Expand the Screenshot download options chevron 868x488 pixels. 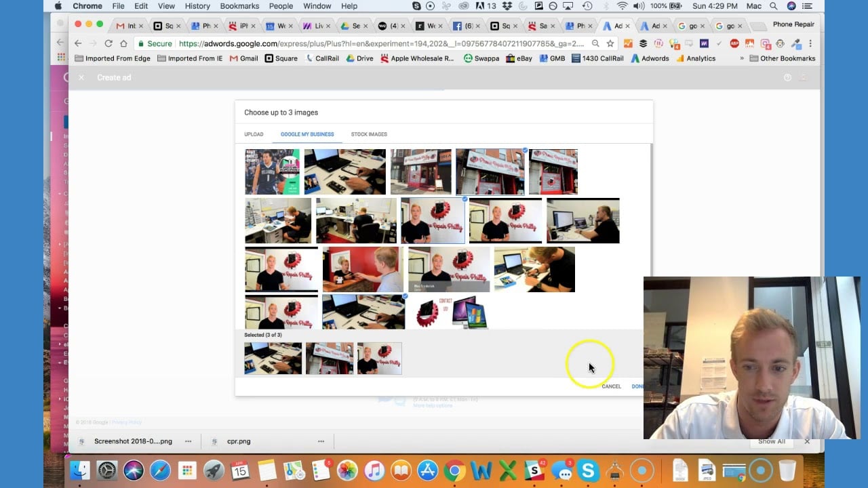(188, 441)
